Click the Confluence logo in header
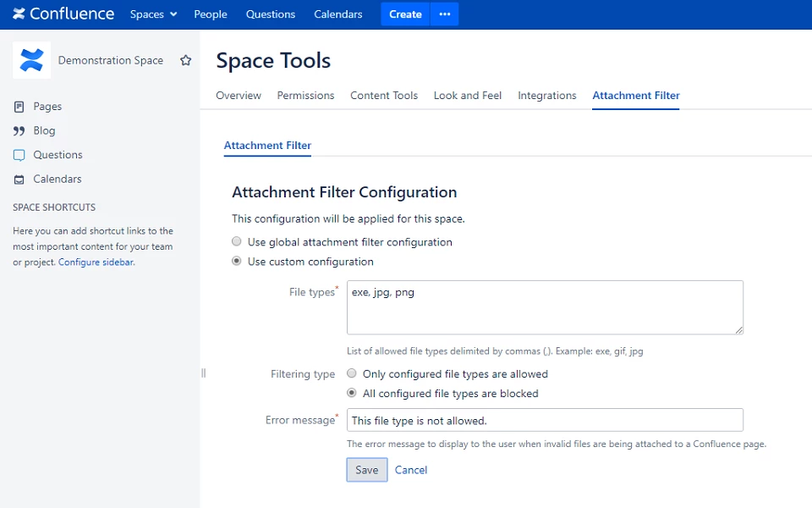 pyautogui.click(x=63, y=14)
